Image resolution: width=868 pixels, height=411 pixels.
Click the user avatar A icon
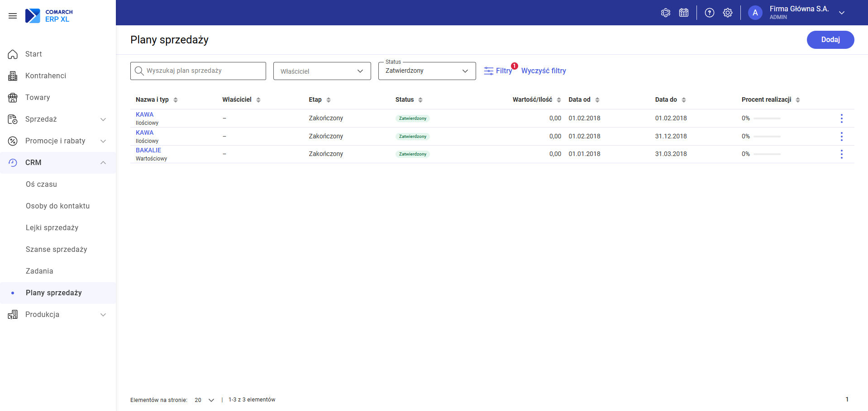(x=755, y=13)
